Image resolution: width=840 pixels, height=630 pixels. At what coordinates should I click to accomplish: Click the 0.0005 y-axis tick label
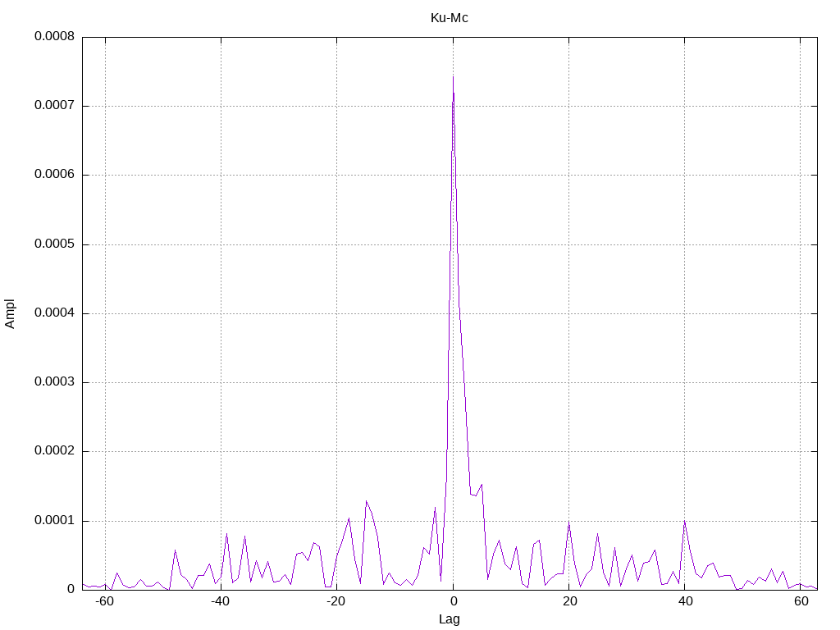(55, 244)
